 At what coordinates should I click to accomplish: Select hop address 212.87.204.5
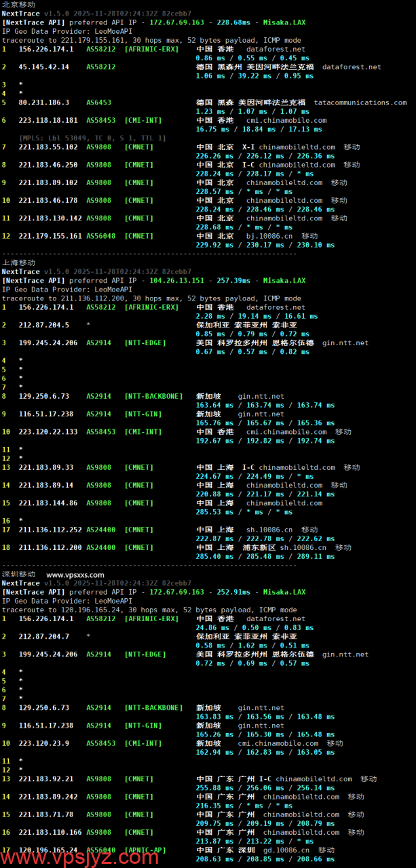pyautogui.click(x=43, y=325)
